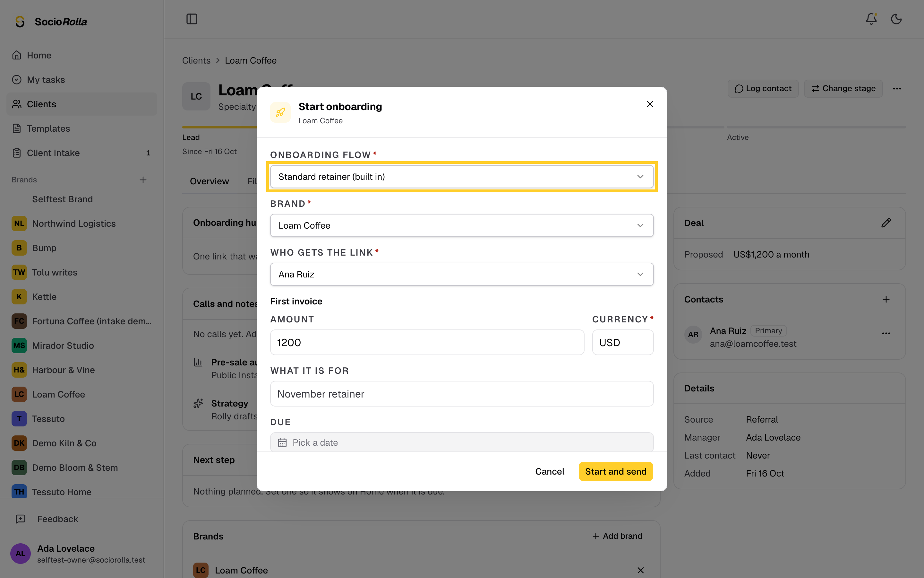Select Kettle brand in sidebar
This screenshot has width=924, height=578.
pos(82,297)
